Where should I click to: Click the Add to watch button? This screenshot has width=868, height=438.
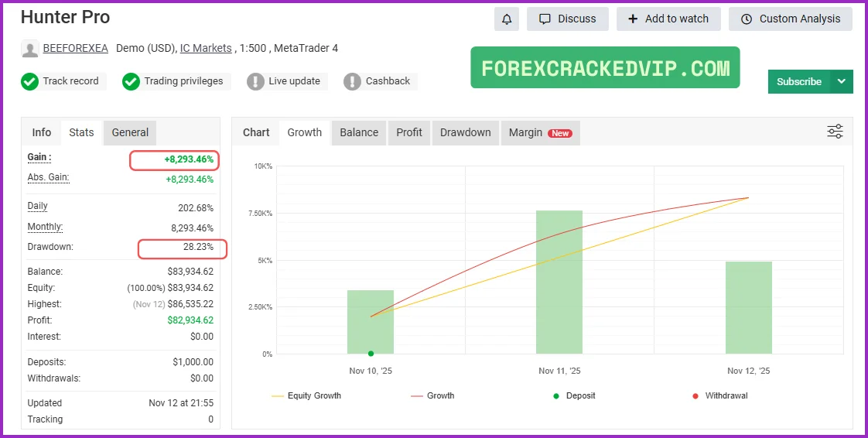coord(668,19)
